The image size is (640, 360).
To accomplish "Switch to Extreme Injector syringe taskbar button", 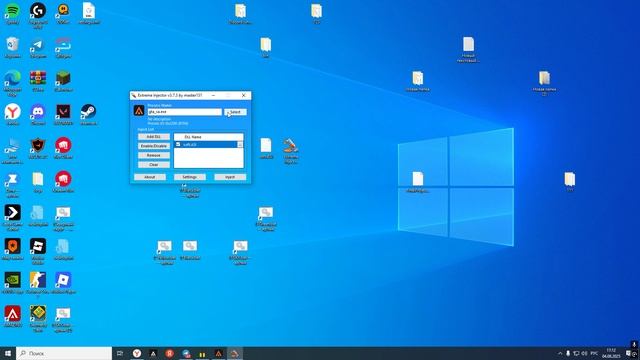I will coord(235,353).
